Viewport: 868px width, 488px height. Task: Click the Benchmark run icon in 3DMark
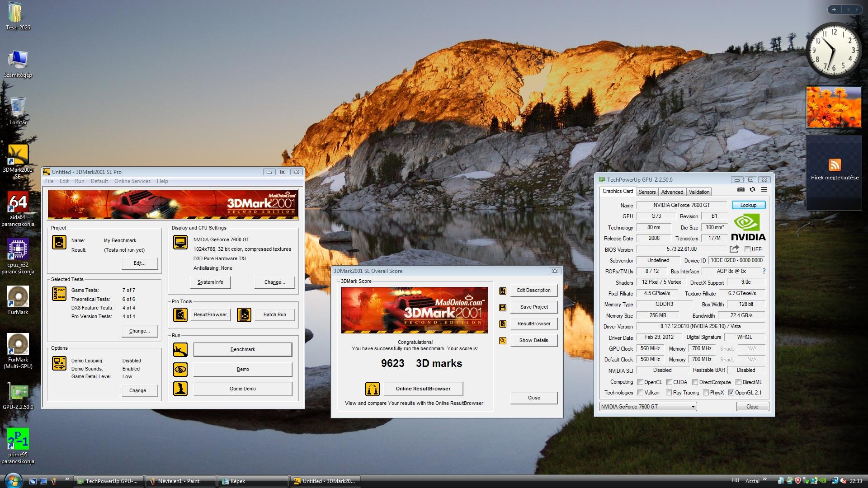point(180,349)
